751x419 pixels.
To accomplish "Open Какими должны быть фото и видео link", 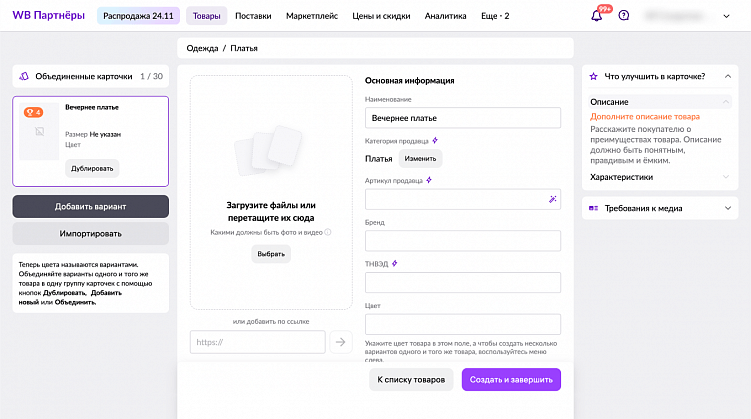I will tap(266, 232).
